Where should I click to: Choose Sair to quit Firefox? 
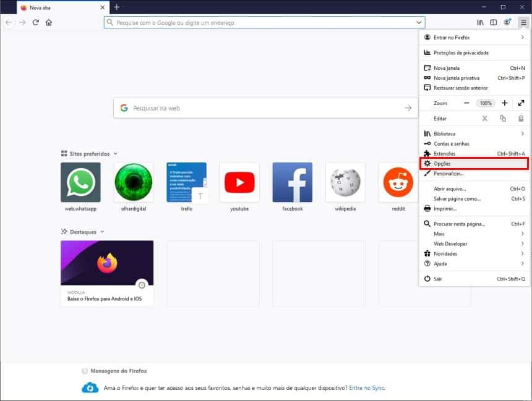click(x=474, y=279)
